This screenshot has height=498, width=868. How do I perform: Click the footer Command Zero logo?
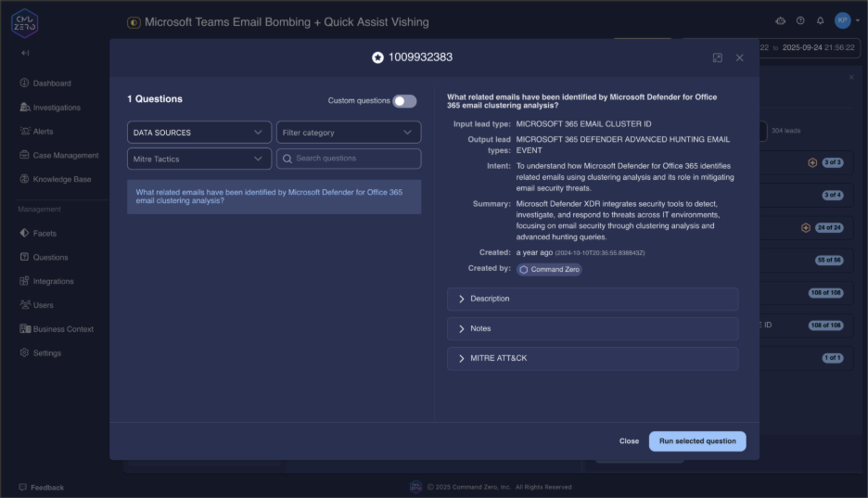click(x=415, y=487)
